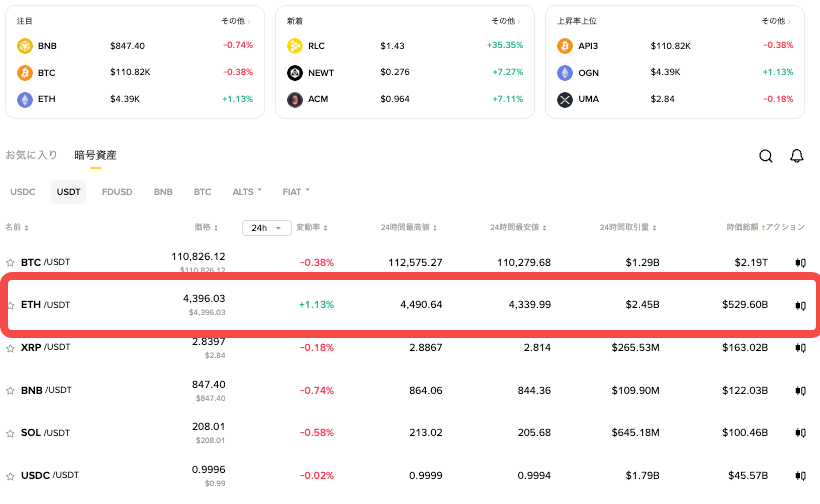Expand the FIAT quote currency dropdown

click(x=296, y=191)
